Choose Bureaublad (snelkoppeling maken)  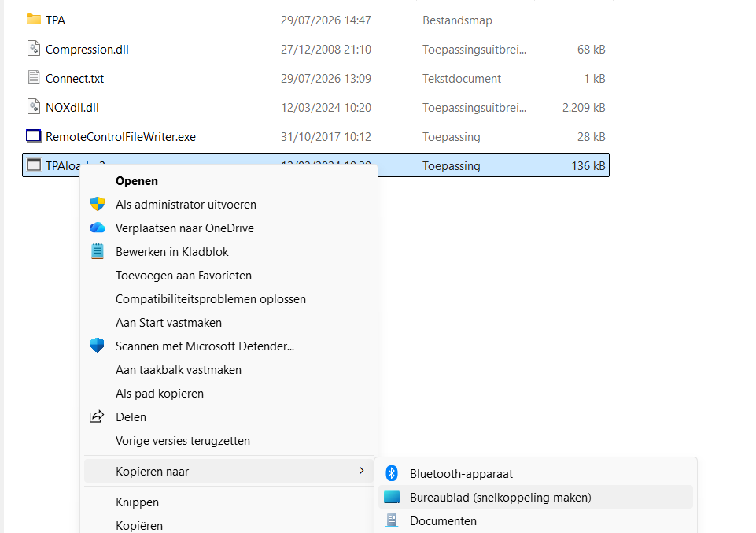(x=536, y=498)
